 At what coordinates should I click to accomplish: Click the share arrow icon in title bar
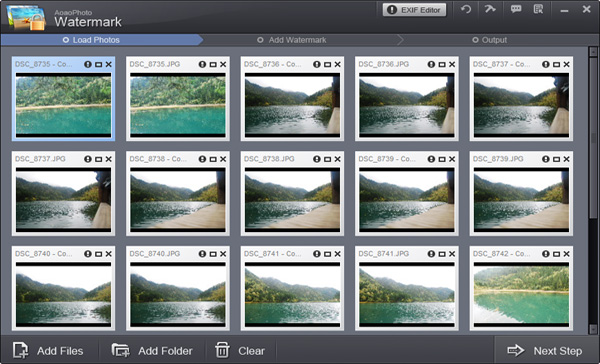click(x=490, y=9)
